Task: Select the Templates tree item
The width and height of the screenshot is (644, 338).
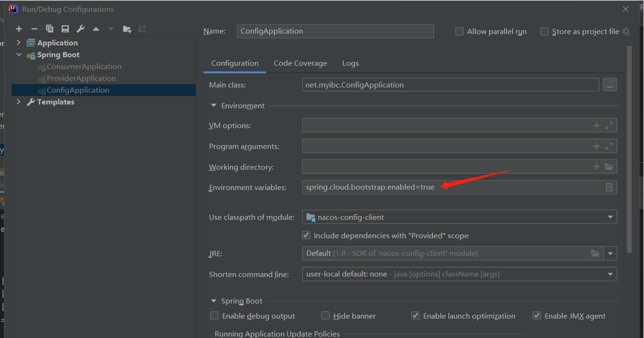Action: pyautogui.click(x=56, y=102)
